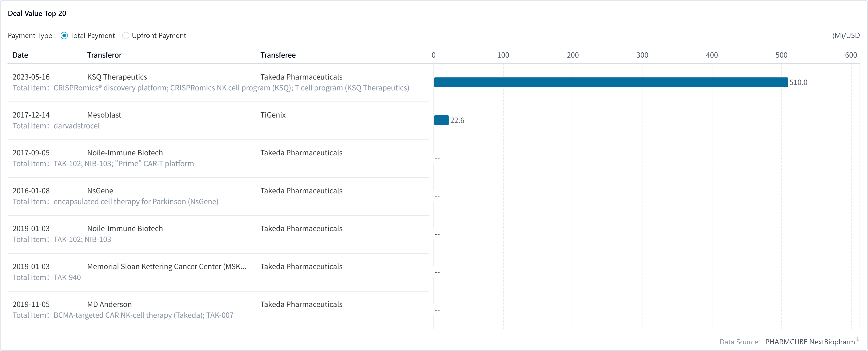Open Mesoblast transferor entry
Viewport: 868px width, 351px height.
pyautogui.click(x=104, y=115)
